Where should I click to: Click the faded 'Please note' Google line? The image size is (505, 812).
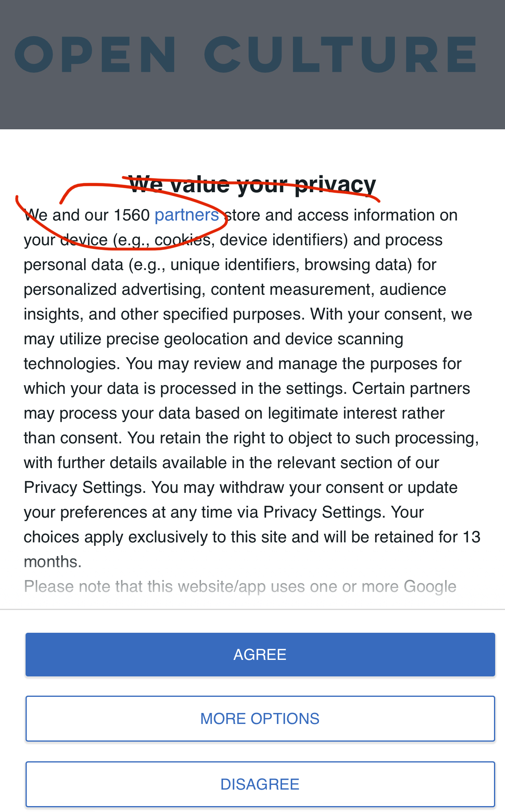pos(240,586)
